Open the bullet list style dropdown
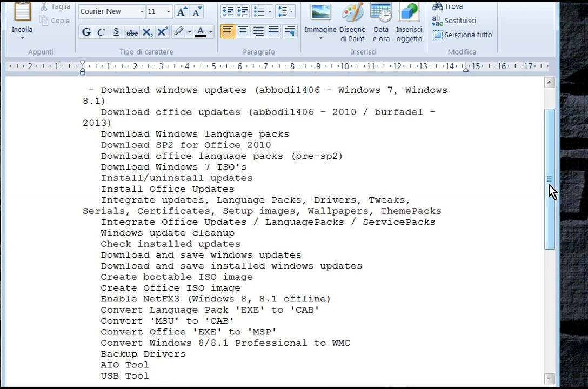The height and width of the screenshot is (389, 588). (270, 12)
